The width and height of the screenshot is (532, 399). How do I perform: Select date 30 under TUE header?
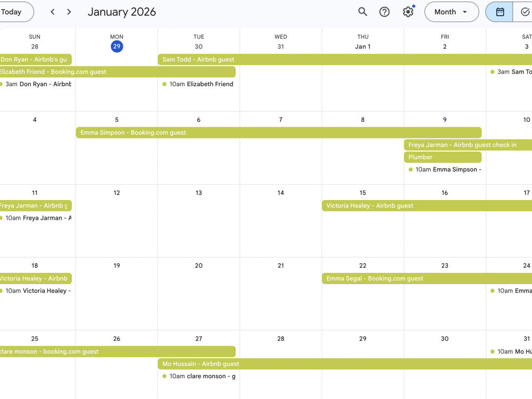[x=199, y=46]
